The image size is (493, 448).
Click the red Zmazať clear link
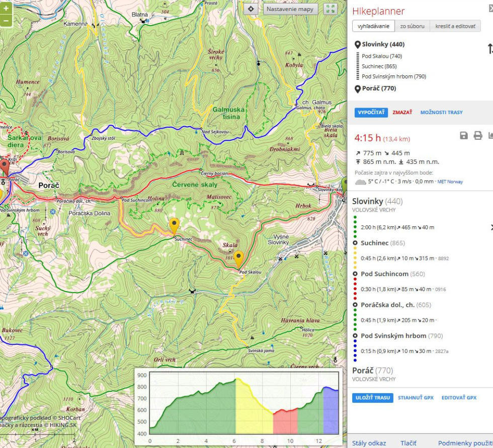tap(402, 113)
